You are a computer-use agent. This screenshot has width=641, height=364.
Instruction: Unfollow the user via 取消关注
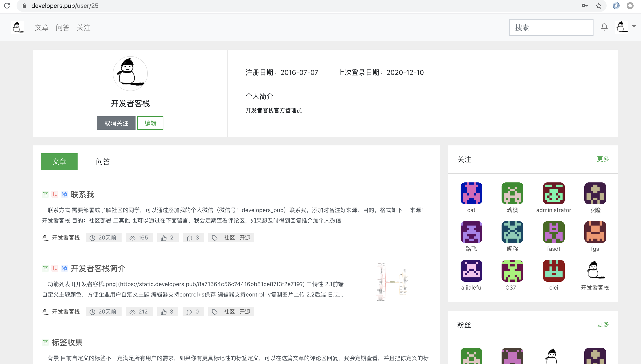[x=116, y=123]
